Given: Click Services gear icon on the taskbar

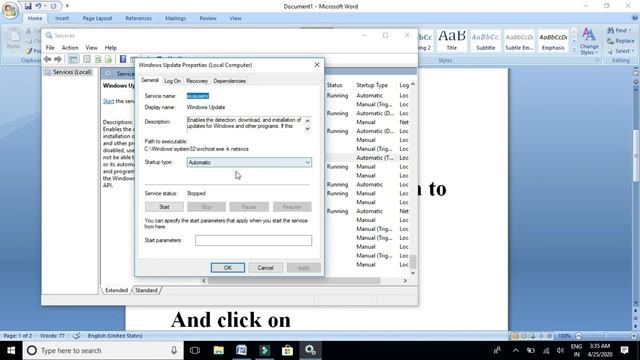Looking at the screenshot, I should pos(310,350).
